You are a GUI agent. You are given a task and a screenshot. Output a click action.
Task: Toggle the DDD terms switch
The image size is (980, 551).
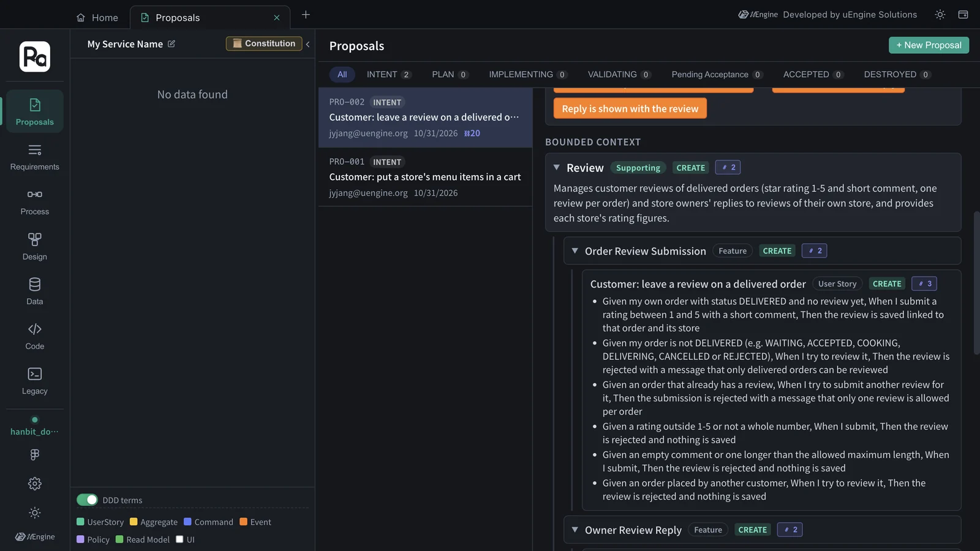(x=87, y=500)
